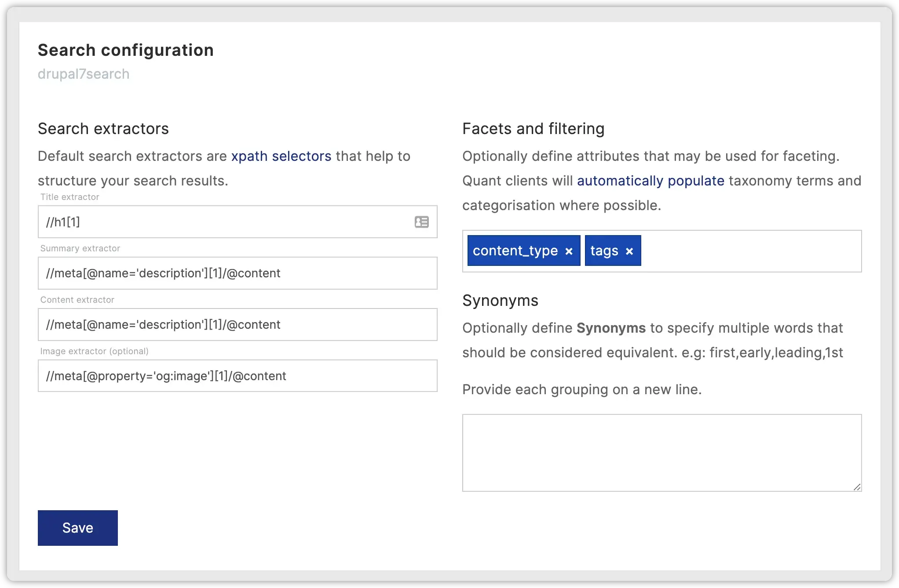Click the facets input area to add attribute
The height and width of the screenshot is (588, 899).
point(748,250)
